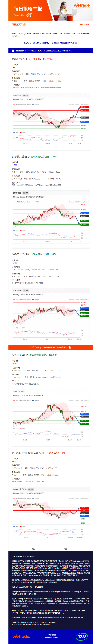Jump to the 英镑/美元 section link

click(46, 43)
